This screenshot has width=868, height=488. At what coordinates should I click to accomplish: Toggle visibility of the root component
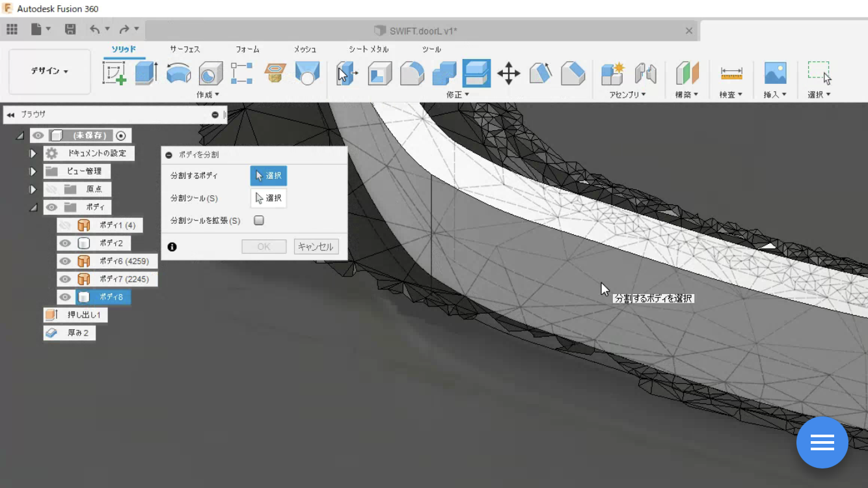pos(38,135)
